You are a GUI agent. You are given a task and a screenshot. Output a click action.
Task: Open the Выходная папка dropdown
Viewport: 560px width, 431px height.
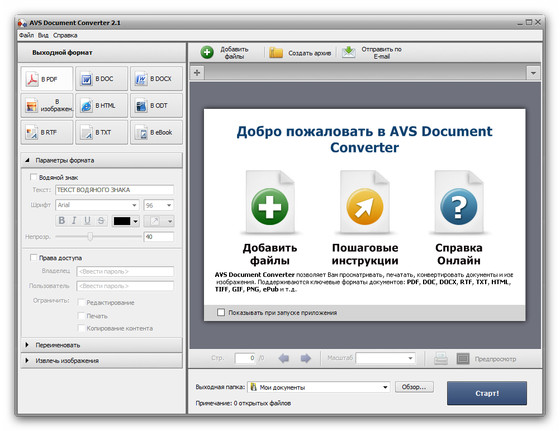(x=385, y=387)
